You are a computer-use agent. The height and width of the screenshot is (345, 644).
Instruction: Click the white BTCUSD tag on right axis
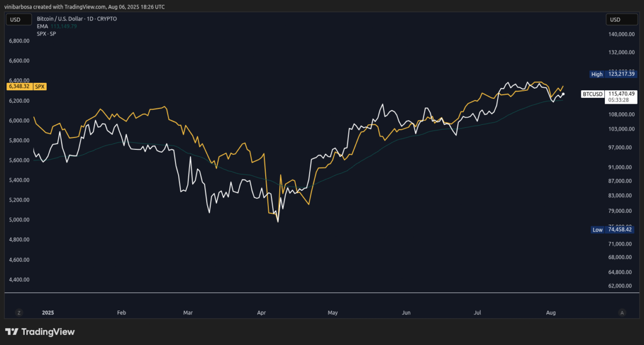[x=592, y=94]
